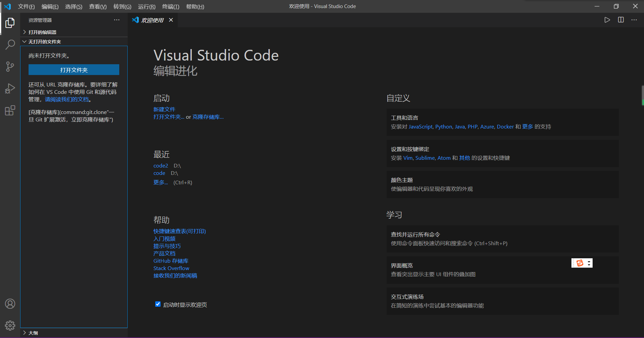Open the Manage gear icon
Viewport: 644px width, 338px height.
10,325
